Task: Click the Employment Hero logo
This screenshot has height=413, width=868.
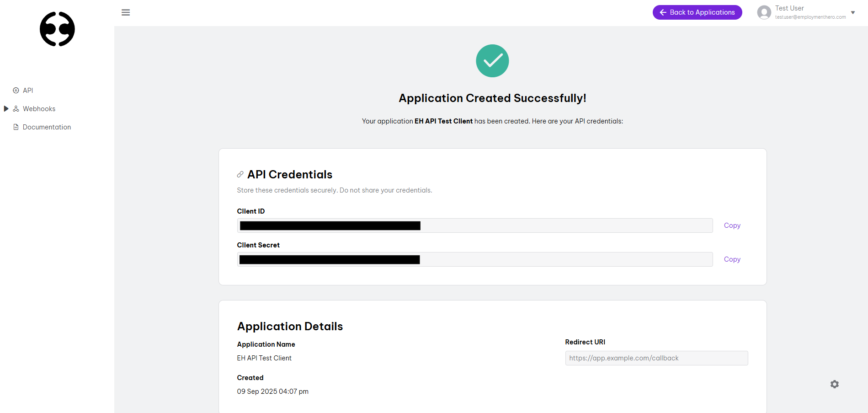Action: pyautogui.click(x=57, y=29)
